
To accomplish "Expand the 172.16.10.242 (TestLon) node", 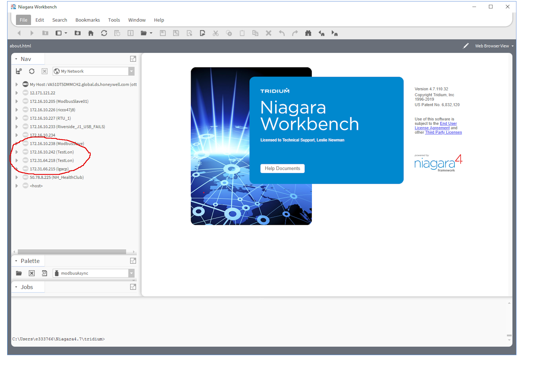I will point(17,152).
